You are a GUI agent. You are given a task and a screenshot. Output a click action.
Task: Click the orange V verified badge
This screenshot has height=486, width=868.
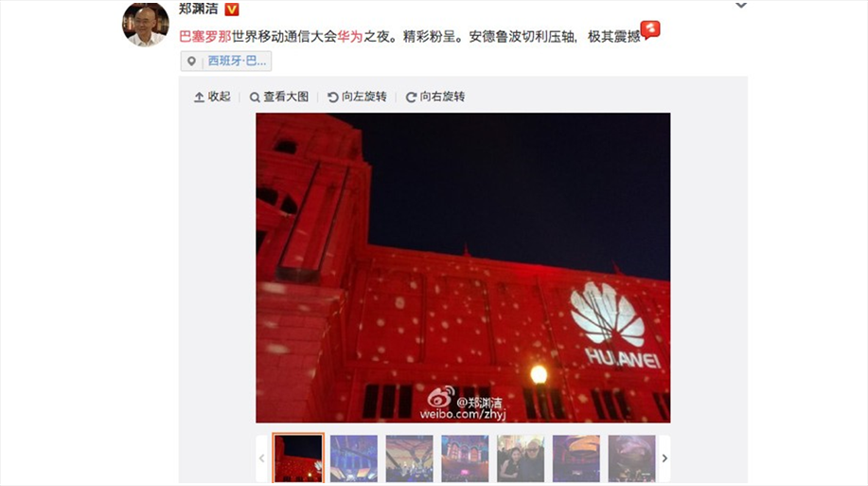232,9
